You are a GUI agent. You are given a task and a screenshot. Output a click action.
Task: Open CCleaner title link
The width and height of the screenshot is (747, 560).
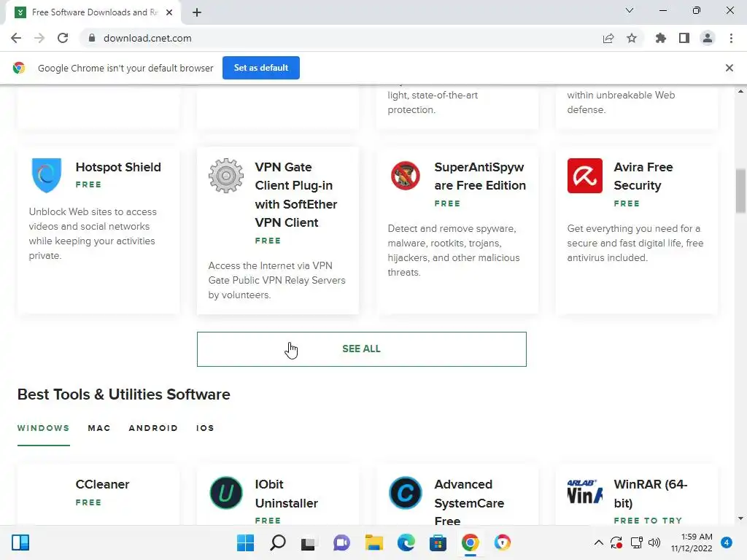tap(102, 484)
